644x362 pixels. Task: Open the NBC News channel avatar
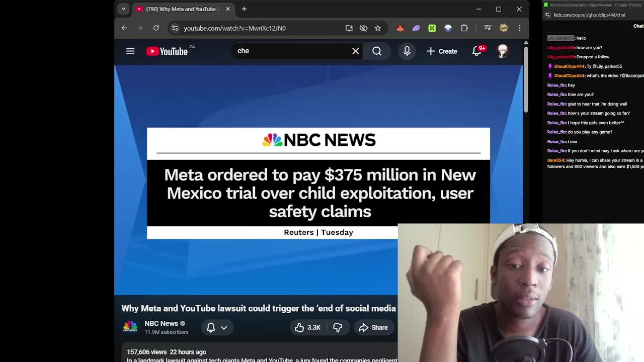click(x=130, y=327)
